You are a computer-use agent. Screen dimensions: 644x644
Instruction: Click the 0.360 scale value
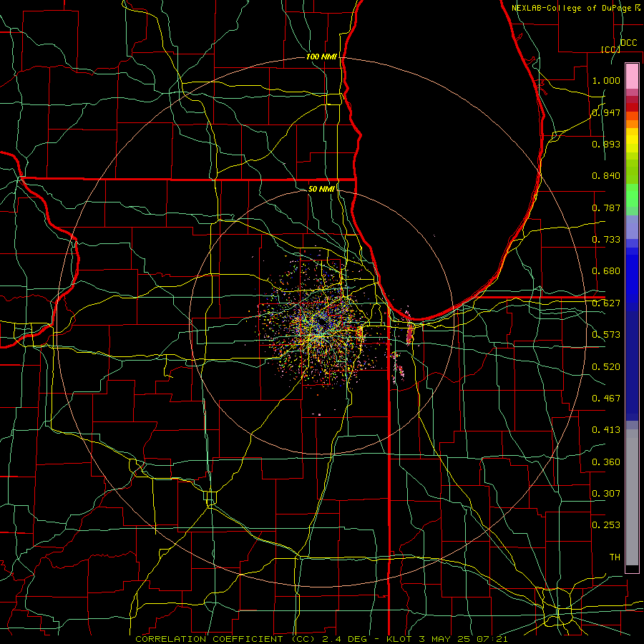606,462
